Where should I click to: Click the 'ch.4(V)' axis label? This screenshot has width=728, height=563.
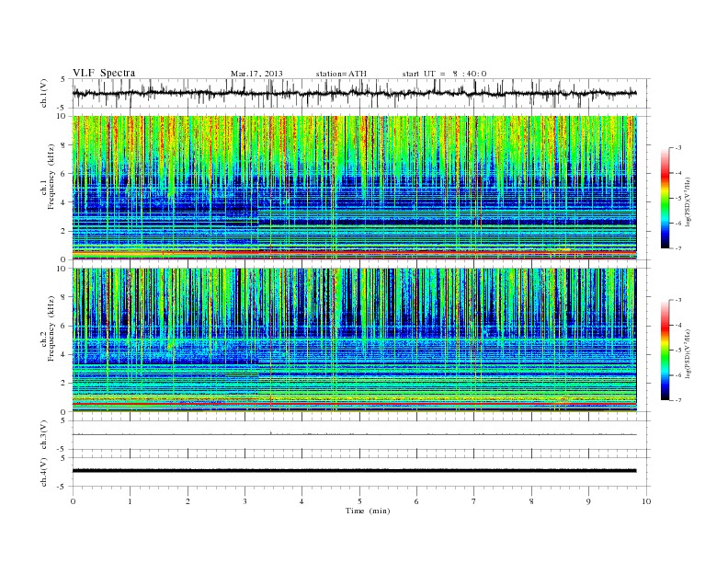tap(44, 473)
